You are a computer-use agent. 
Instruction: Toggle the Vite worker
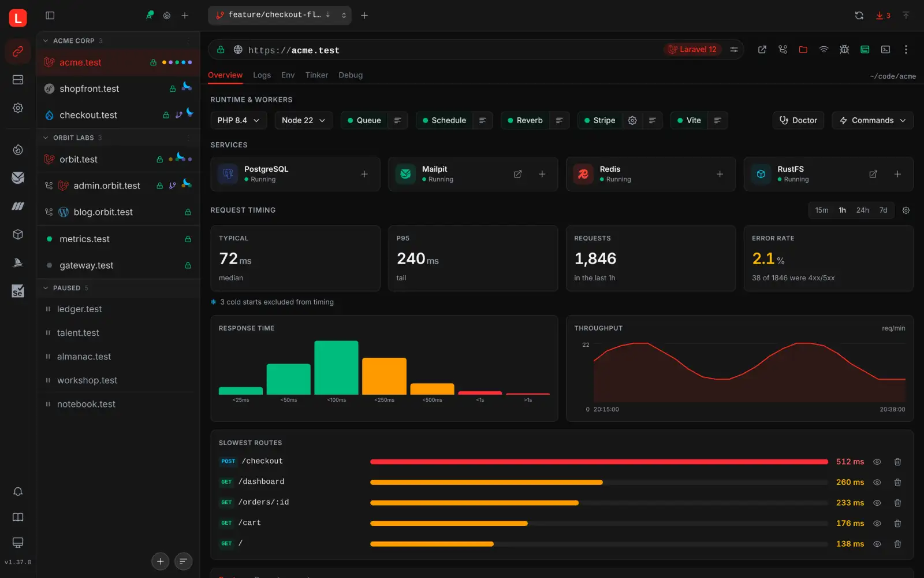click(689, 120)
